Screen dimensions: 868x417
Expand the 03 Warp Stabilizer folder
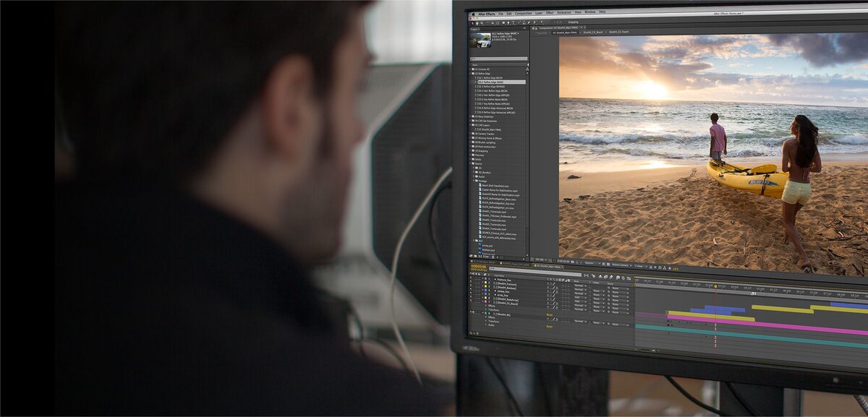click(470, 116)
